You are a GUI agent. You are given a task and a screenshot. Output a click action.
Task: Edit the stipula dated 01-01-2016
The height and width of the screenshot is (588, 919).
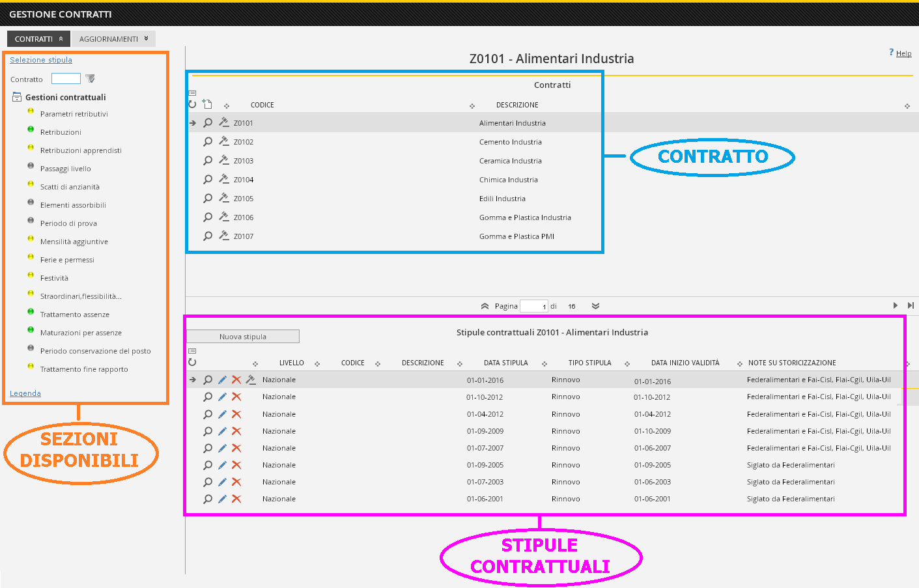coord(222,380)
